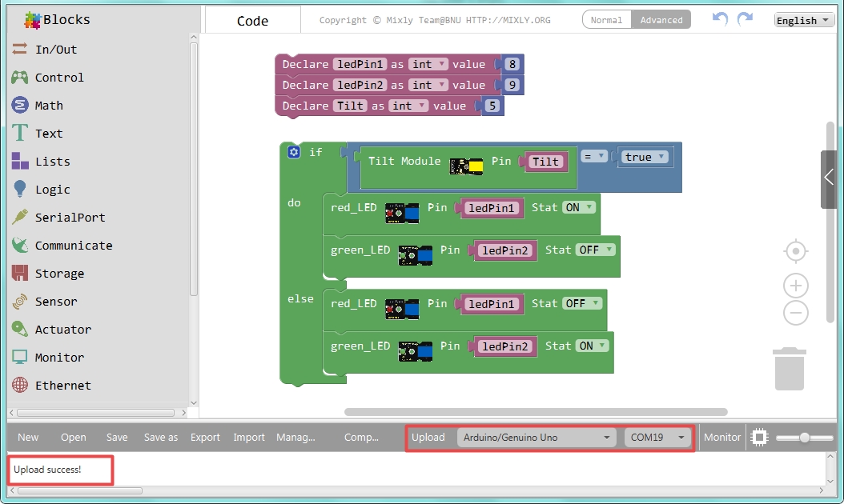Expand the side panel arrow handle
This screenshot has height=504, width=844.
tap(829, 180)
